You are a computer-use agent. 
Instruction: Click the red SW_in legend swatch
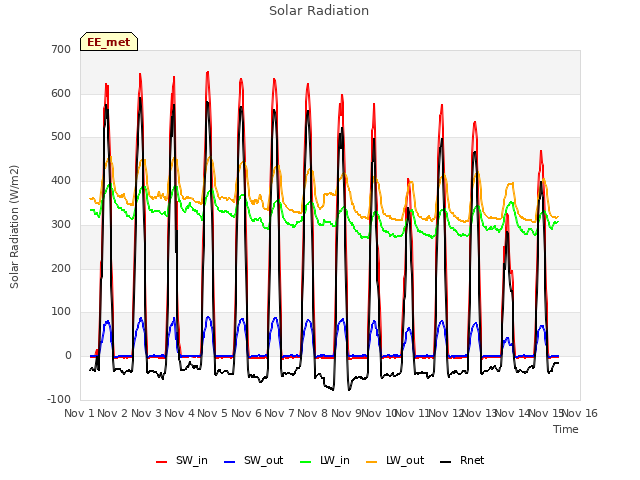(162, 462)
